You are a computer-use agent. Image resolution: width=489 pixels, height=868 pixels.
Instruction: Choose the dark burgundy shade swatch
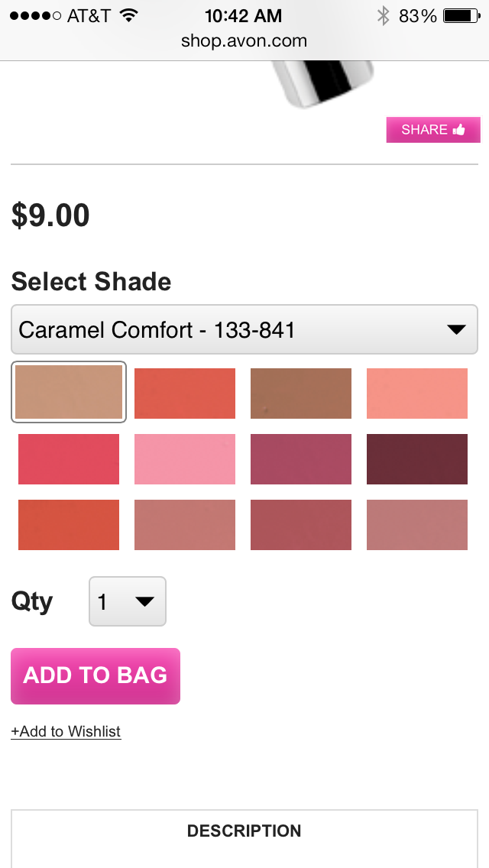tap(417, 458)
